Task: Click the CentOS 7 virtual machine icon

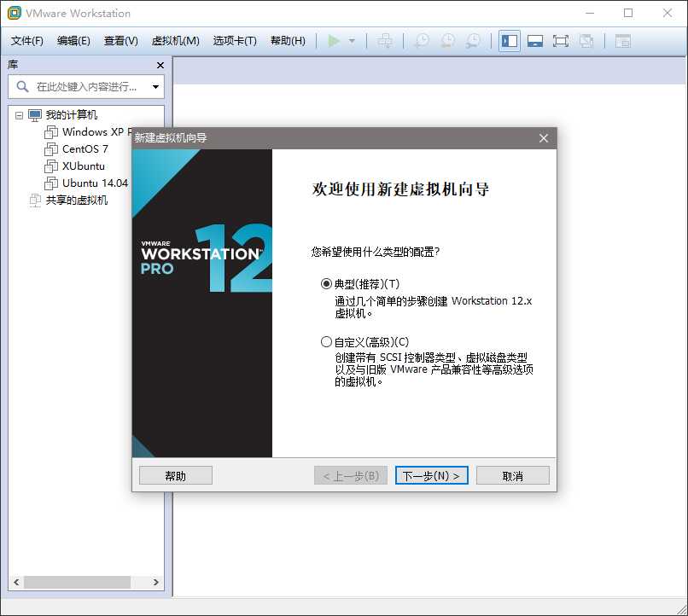Action: tap(51, 149)
